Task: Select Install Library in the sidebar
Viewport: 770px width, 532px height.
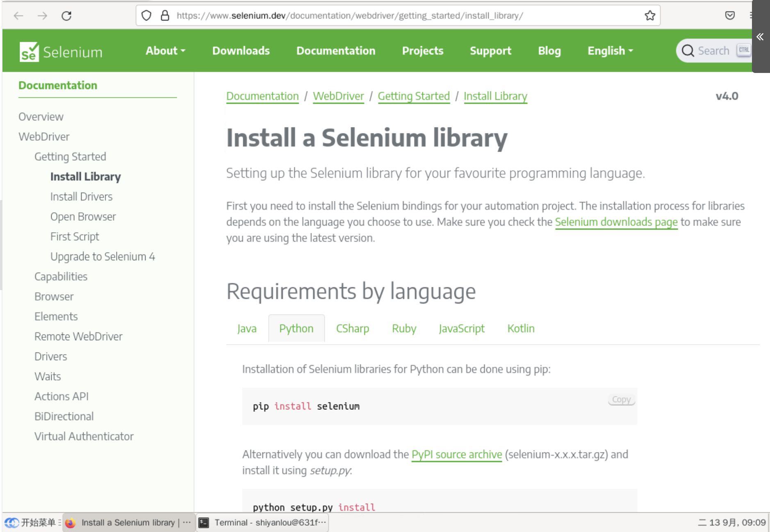Action: point(85,177)
